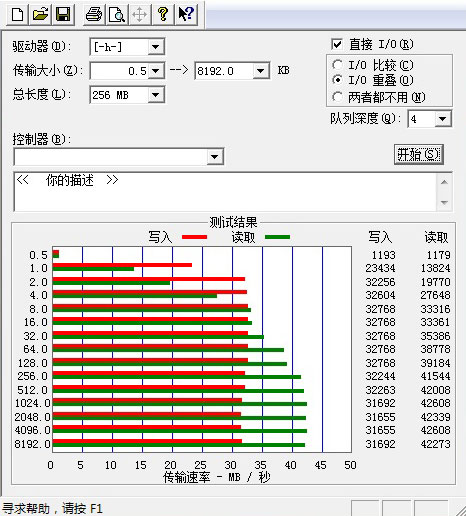
Task: Start the benchmark with 开始 button
Action: pos(419,154)
